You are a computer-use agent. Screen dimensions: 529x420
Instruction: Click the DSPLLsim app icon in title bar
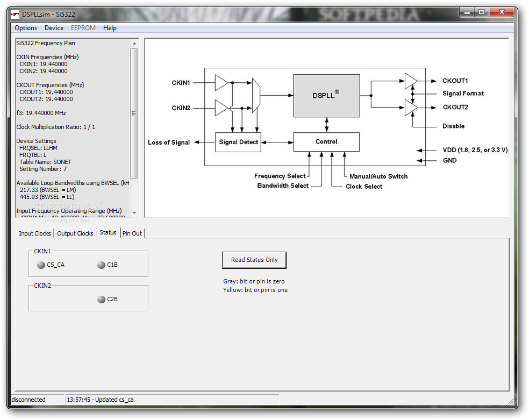(x=15, y=14)
